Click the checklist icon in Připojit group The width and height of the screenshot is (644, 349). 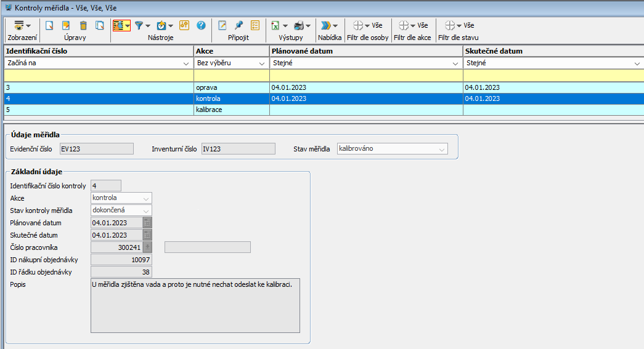(x=255, y=26)
